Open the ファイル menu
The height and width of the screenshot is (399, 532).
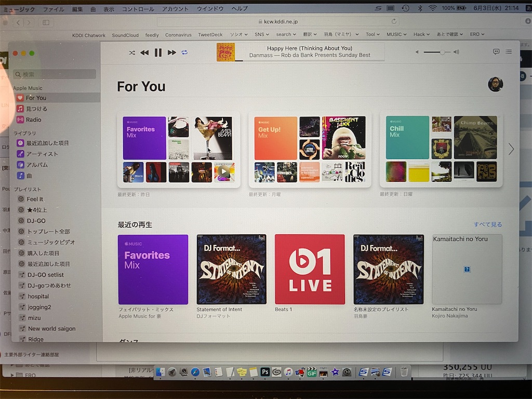click(54, 9)
